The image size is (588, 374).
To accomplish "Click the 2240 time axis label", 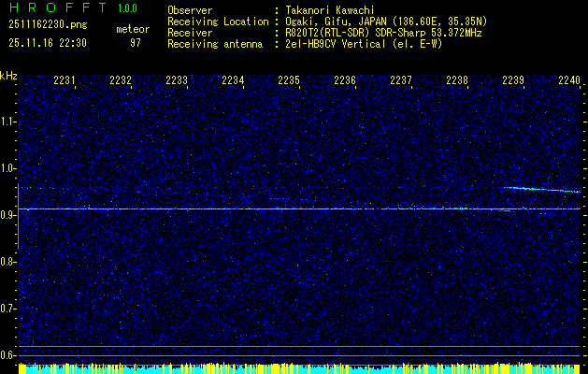I will [x=569, y=79].
